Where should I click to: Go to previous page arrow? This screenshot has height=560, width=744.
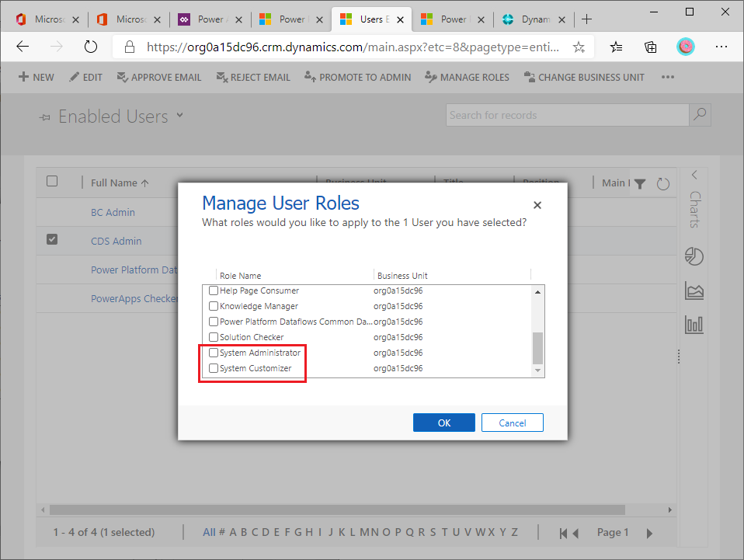pos(575,534)
